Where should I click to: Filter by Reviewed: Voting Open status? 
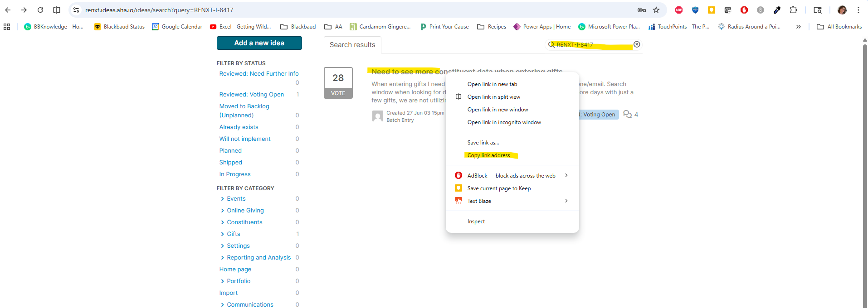(252, 95)
